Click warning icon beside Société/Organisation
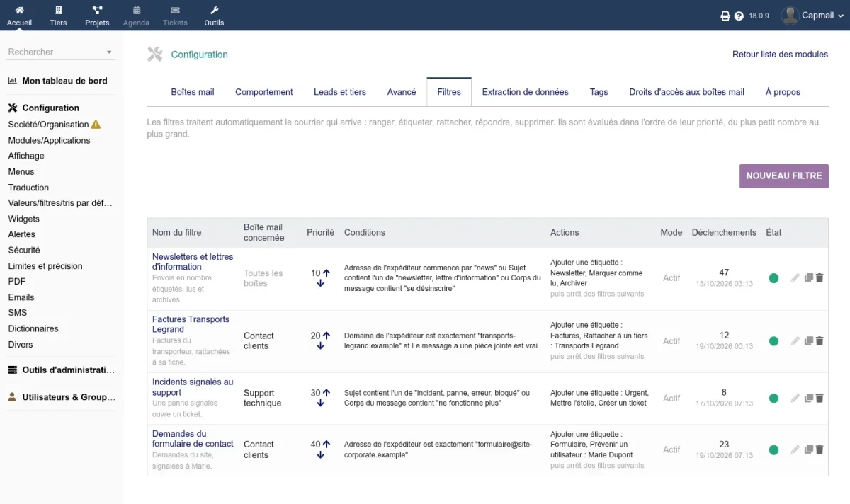 (x=96, y=125)
